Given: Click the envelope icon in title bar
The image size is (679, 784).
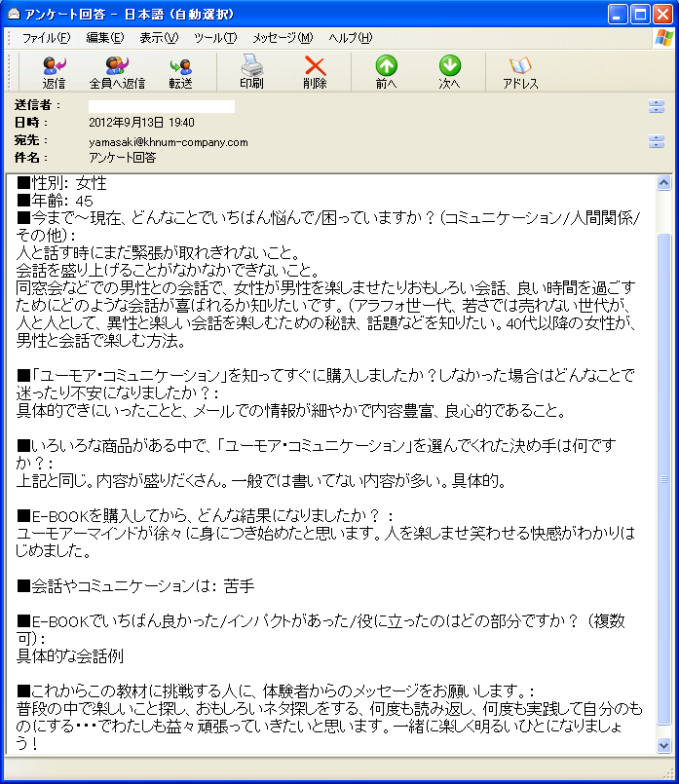Looking at the screenshot, I should pyautogui.click(x=14, y=14).
